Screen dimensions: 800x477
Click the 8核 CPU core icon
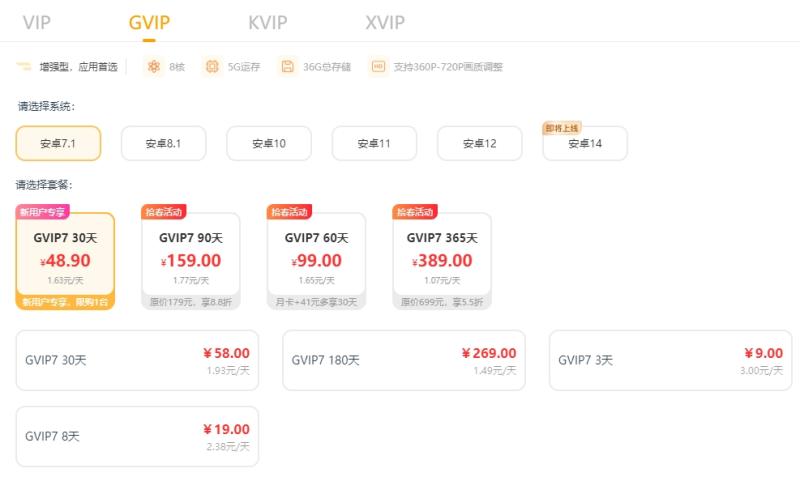[154, 66]
